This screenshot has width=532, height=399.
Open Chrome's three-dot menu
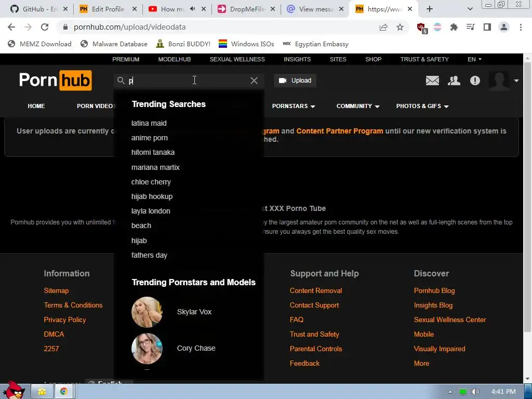click(x=521, y=27)
